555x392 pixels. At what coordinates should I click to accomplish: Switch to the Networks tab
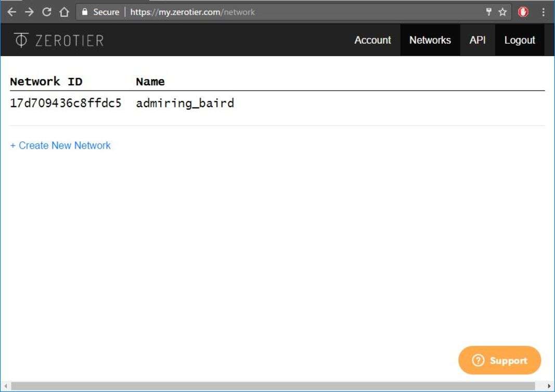point(430,40)
